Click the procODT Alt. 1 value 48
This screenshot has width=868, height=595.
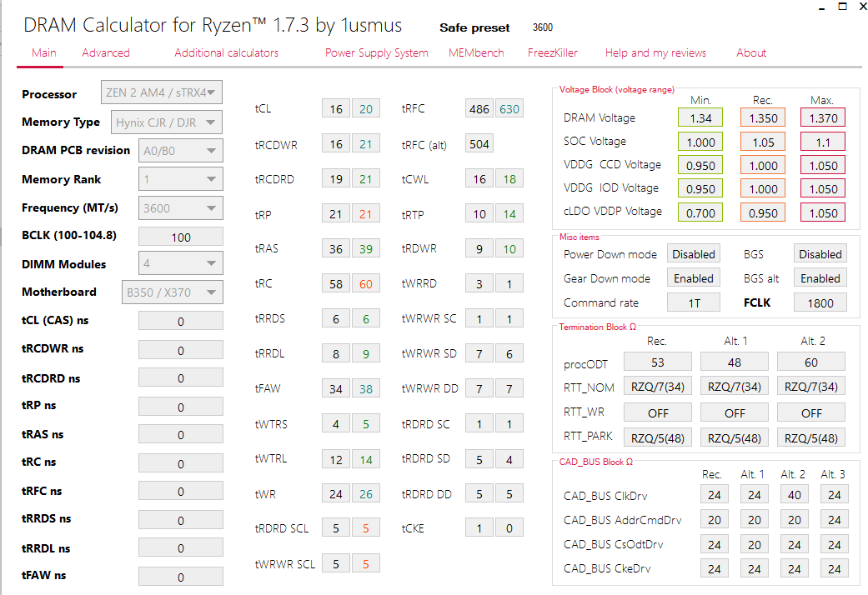[x=735, y=362]
